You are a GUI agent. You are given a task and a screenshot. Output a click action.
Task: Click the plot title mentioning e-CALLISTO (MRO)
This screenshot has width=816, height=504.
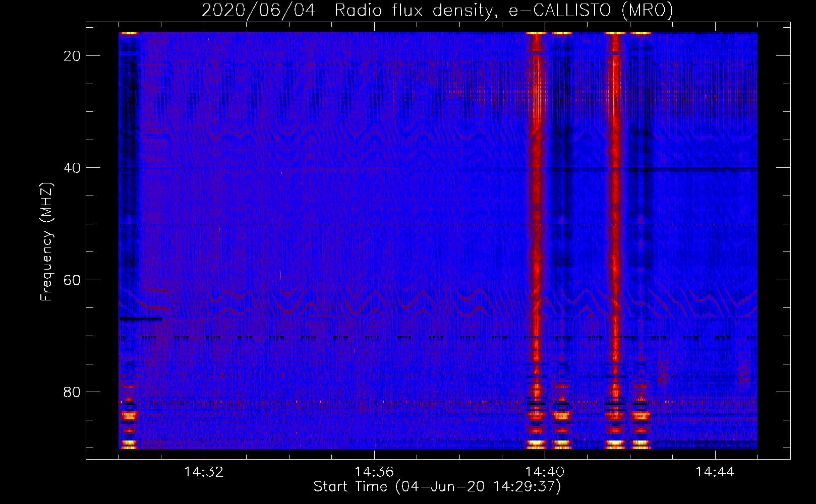437,10
